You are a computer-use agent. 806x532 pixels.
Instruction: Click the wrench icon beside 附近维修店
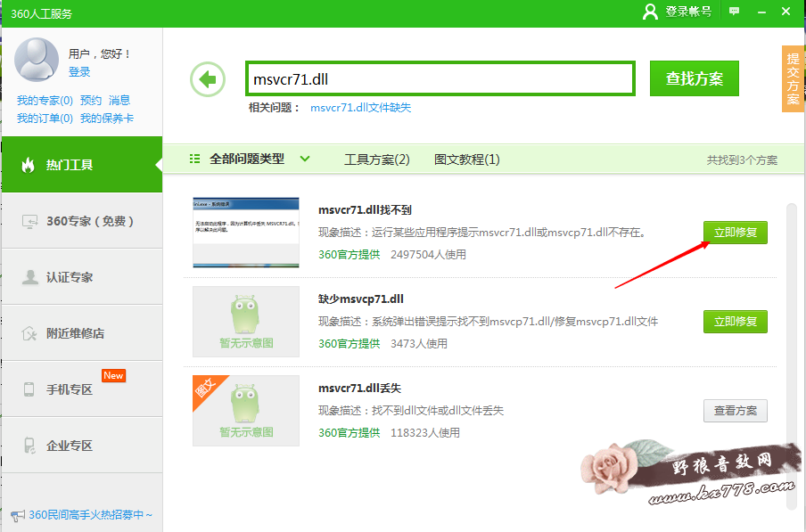point(29,333)
